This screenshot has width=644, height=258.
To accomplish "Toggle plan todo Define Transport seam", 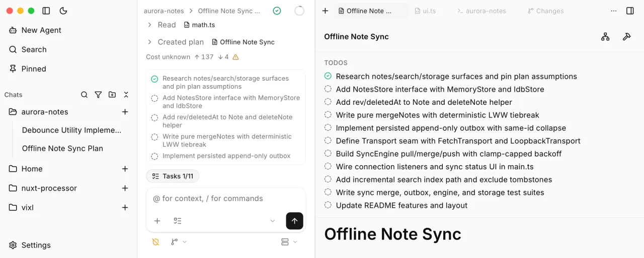I will coord(328,141).
